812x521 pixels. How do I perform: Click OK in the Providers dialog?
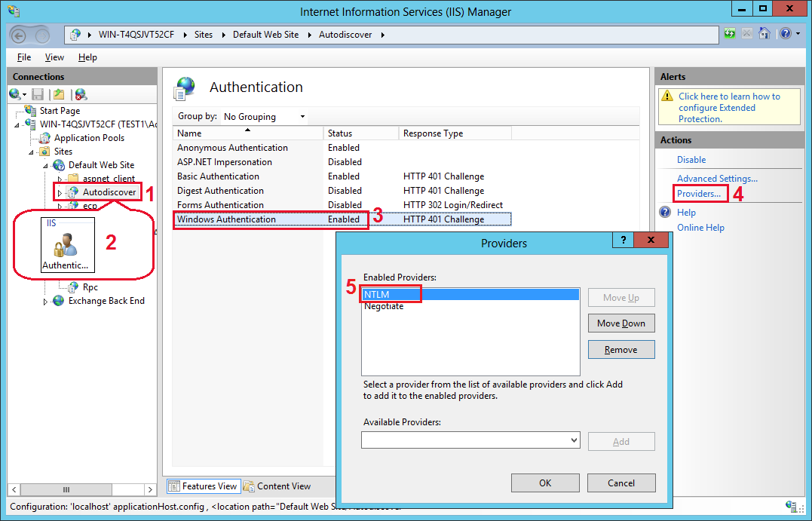[x=545, y=483]
